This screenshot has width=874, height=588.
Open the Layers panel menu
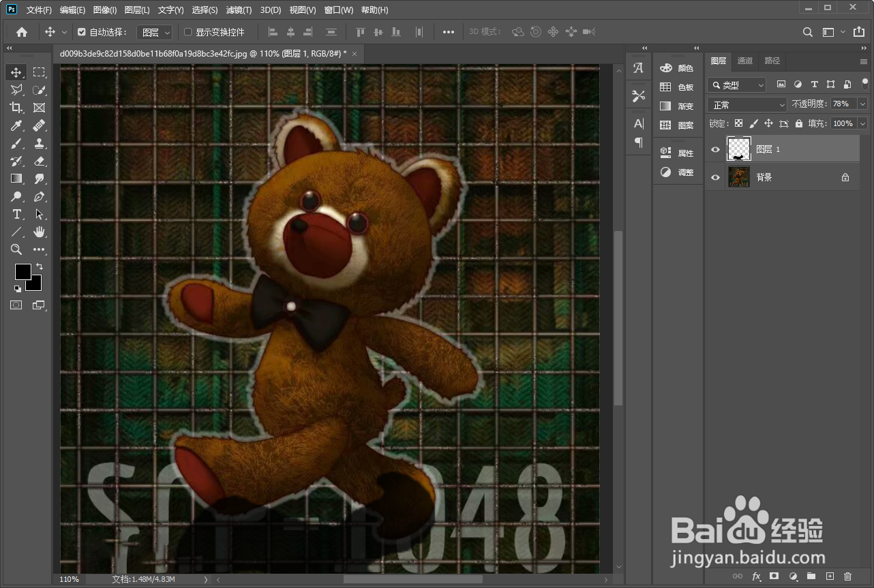pos(864,61)
